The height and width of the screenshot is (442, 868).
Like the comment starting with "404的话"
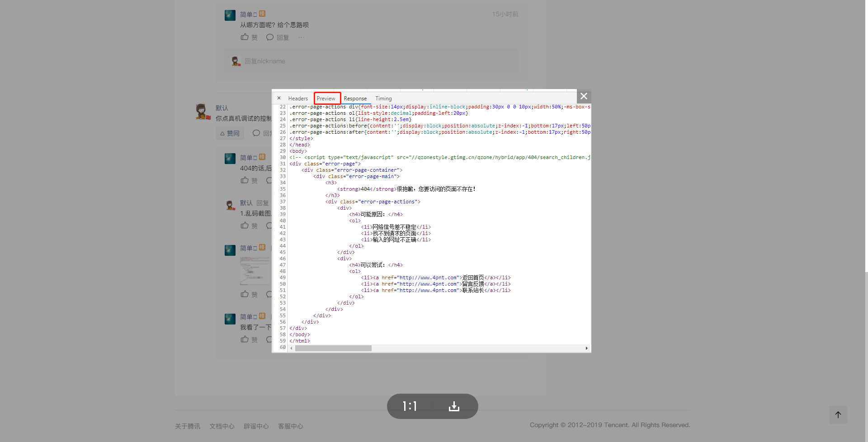(249, 180)
